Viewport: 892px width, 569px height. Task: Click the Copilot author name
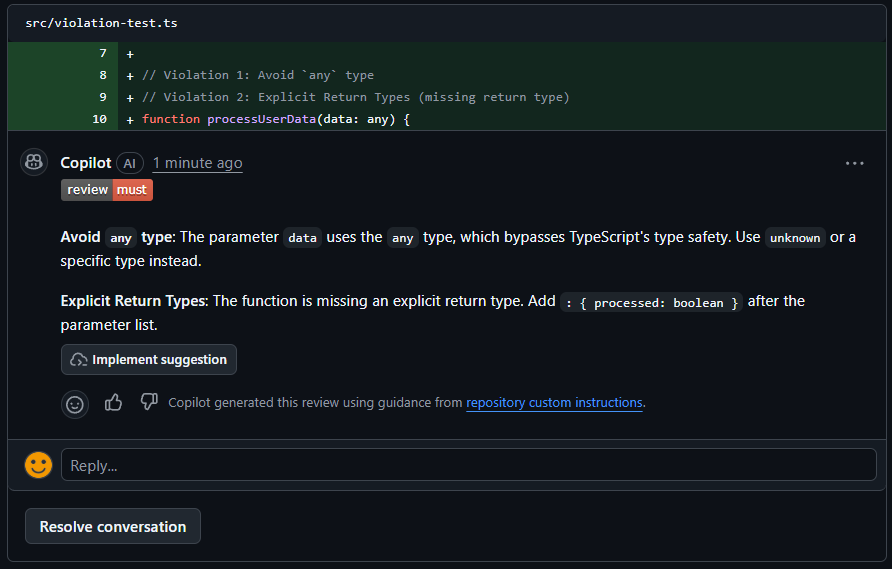pos(86,163)
